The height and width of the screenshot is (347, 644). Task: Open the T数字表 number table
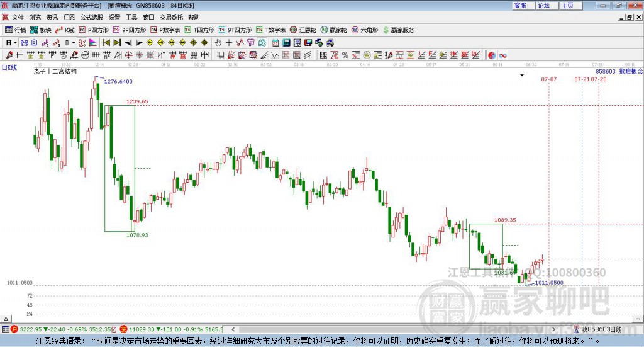(x=270, y=30)
